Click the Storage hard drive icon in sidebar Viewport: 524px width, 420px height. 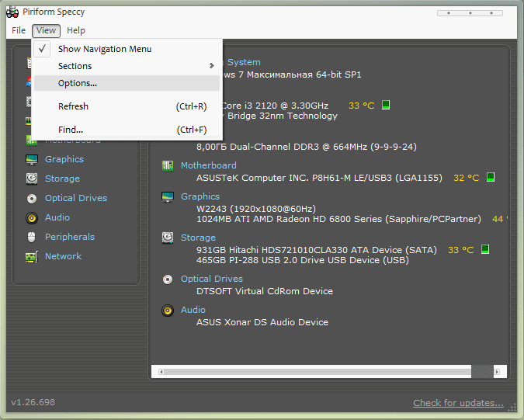coord(32,179)
